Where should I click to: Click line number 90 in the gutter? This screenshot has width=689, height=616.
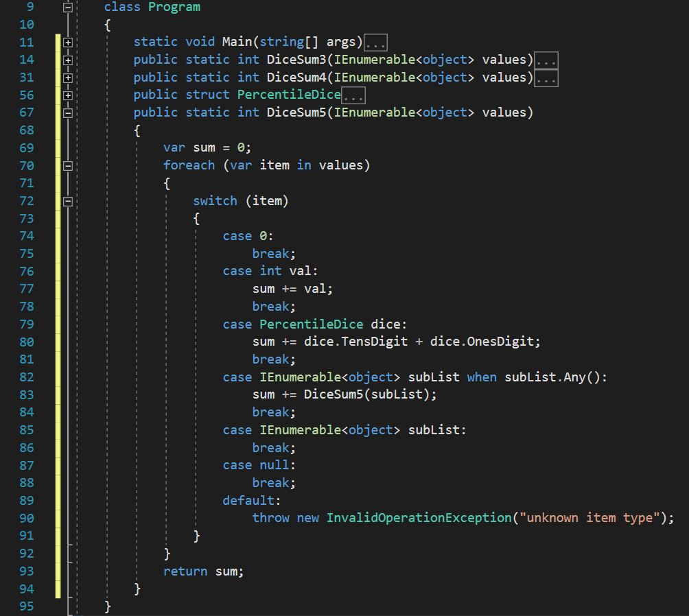click(x=27, y=517)
